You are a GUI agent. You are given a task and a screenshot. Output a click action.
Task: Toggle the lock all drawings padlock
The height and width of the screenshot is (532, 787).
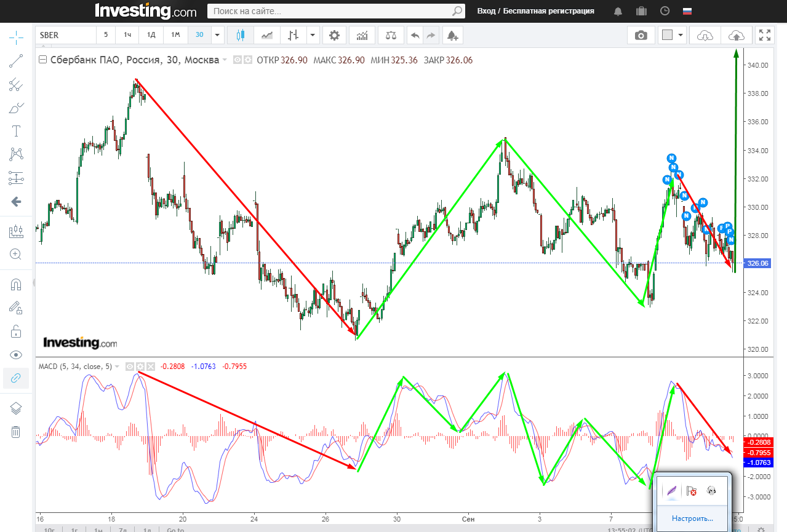coord(16,332)
